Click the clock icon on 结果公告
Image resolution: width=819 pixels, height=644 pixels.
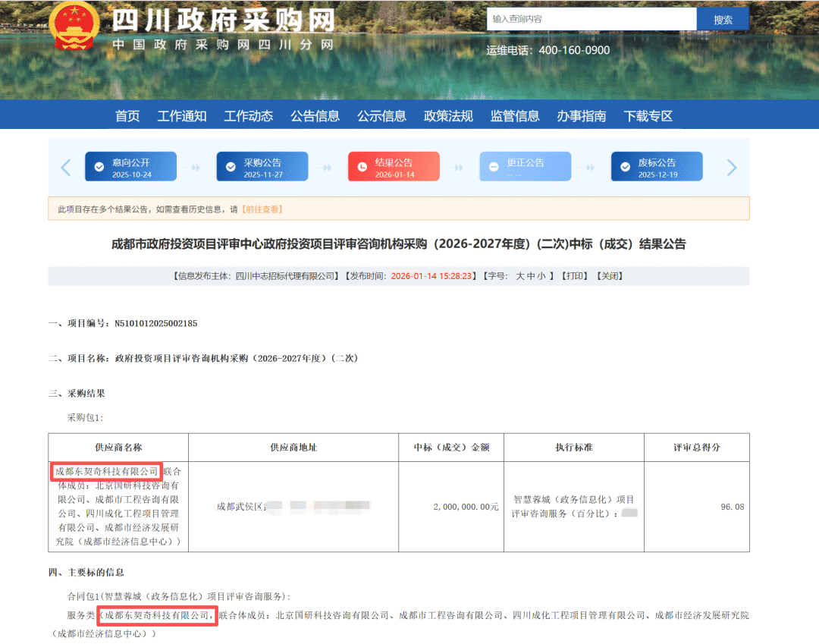pyautogui.click(x=362, y=168)
